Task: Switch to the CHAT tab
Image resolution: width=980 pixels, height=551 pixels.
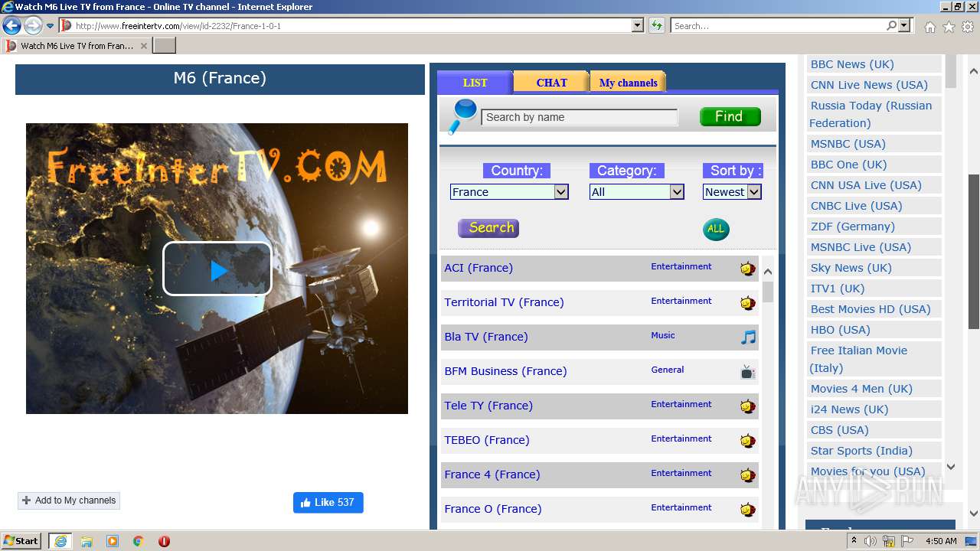Action: (551, 83)
